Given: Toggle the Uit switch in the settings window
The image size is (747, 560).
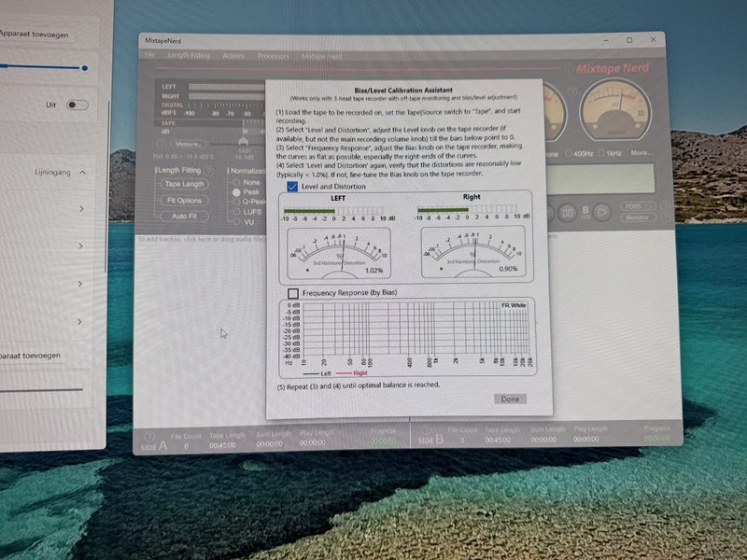Looking at the screenshot, I should pos(78,105).
